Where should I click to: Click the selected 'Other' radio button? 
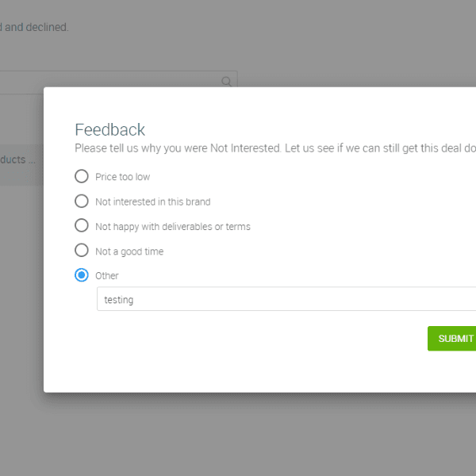(81, 275)
